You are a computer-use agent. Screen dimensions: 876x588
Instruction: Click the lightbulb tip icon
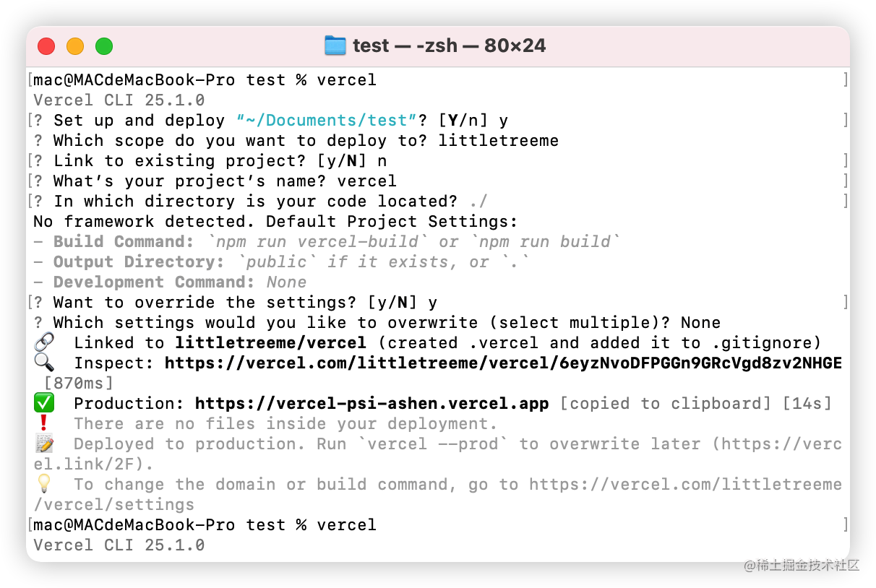tap(44, 484)
